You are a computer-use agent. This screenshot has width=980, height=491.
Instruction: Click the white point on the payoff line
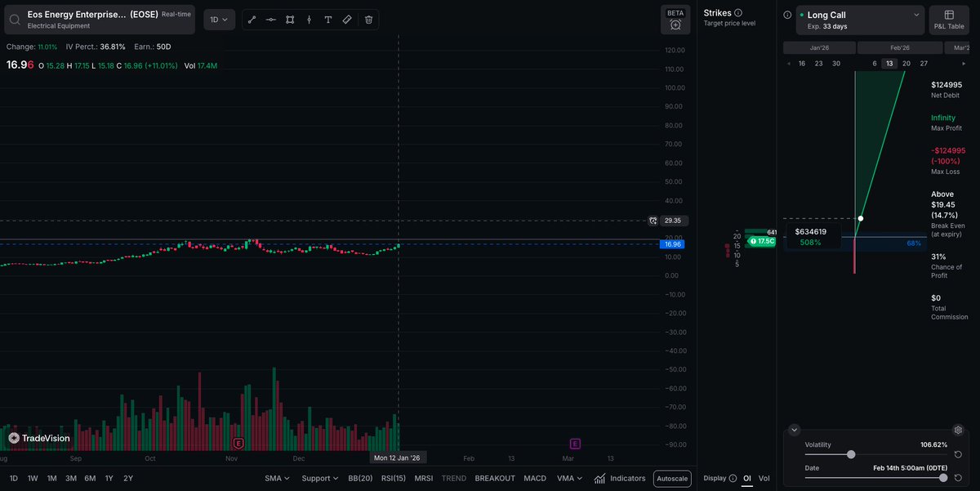[x=861, y=218]
